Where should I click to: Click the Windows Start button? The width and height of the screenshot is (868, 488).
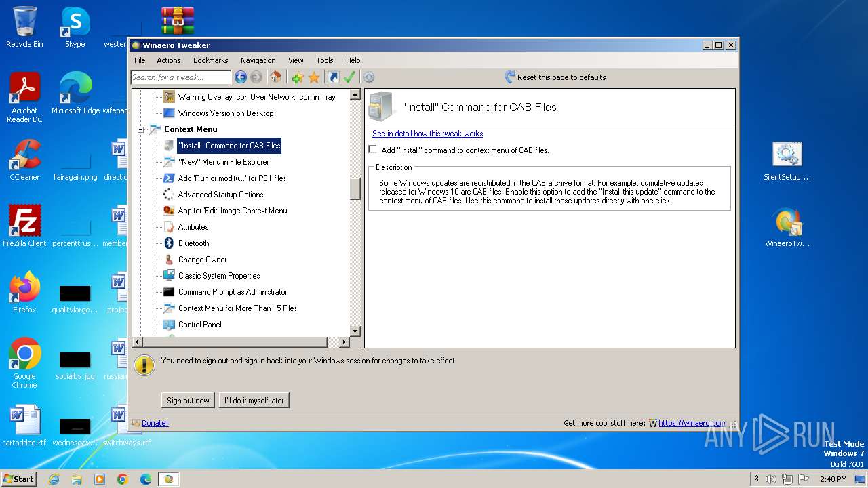click(19, 479)
